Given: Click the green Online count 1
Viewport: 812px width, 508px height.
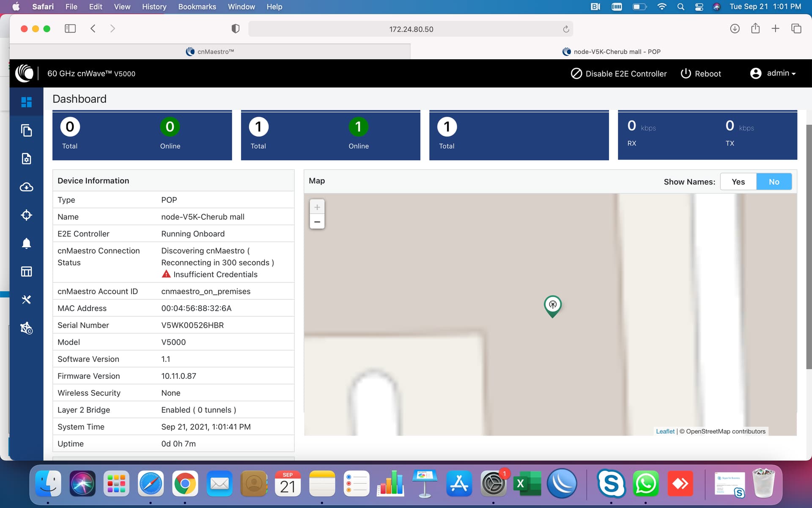Looking at the screenshot, I should 358,127.
